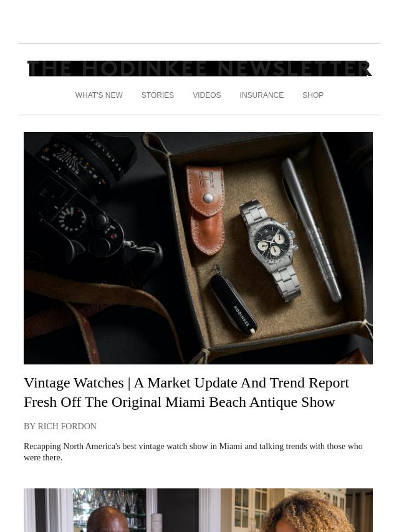Open the VIDEOS nav link
The height and width of the screenshot is (532, 399).
pos(207,95)
